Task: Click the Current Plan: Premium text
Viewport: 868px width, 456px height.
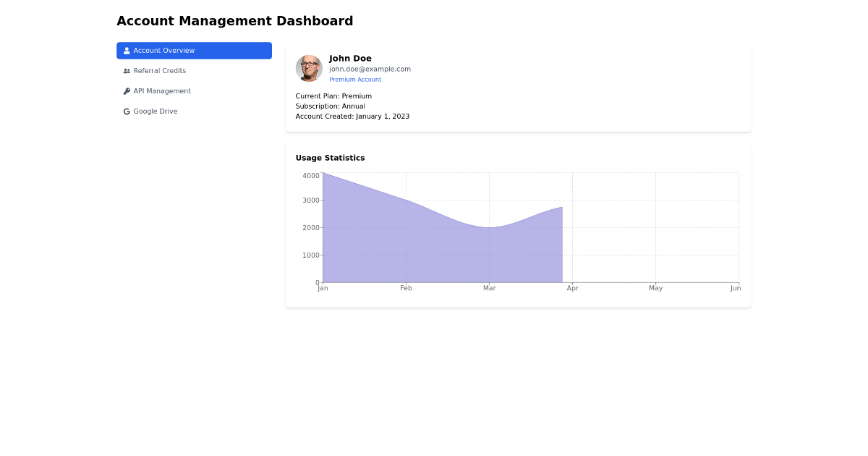Action: coord(333,96)
